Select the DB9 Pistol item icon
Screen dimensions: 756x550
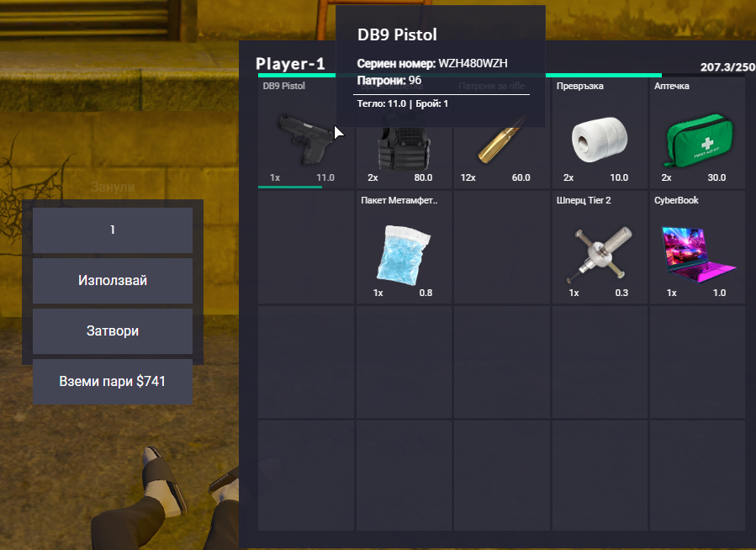305,139
